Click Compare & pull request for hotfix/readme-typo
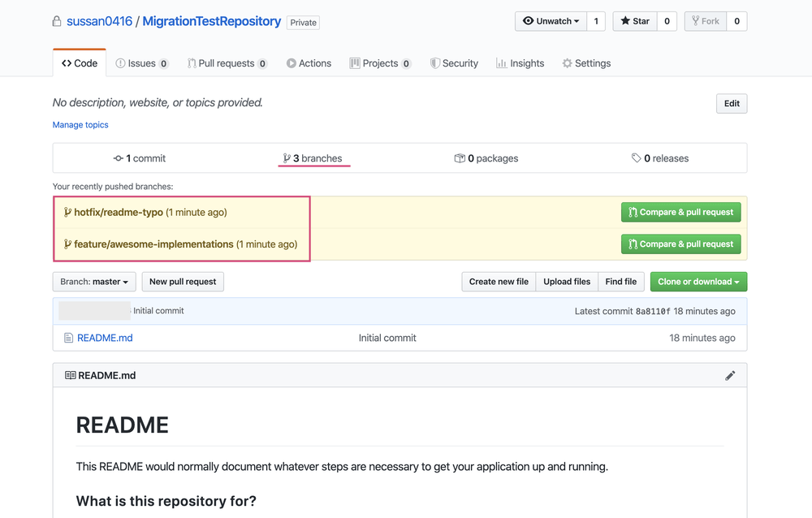Screen dimensions: 812x518 click(x=680, y=212)
